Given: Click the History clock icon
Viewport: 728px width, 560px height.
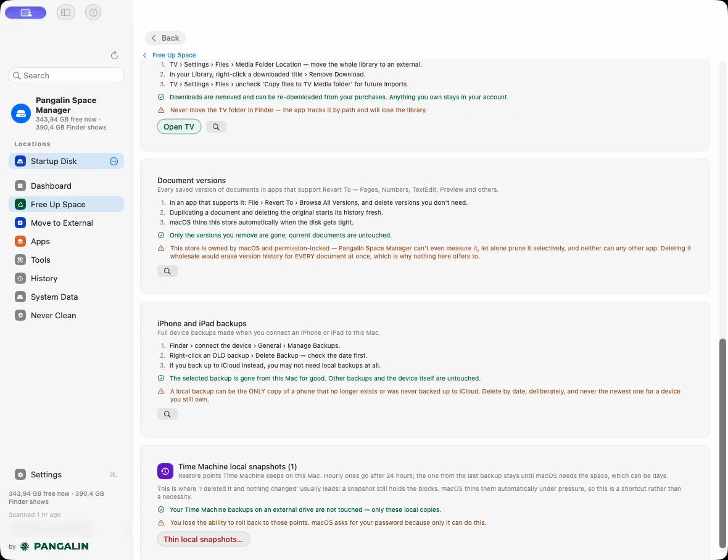Looking at the screenshot, I should [20, 279].
